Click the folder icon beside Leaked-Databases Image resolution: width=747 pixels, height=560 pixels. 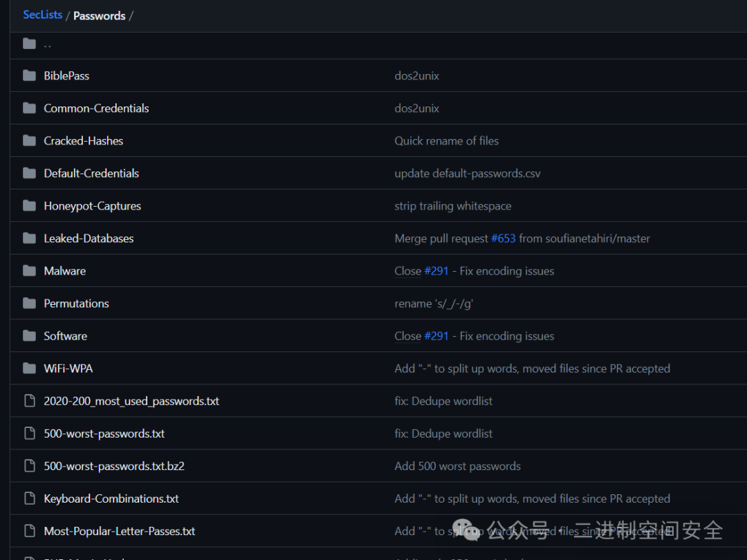click(x=29, y=238)
